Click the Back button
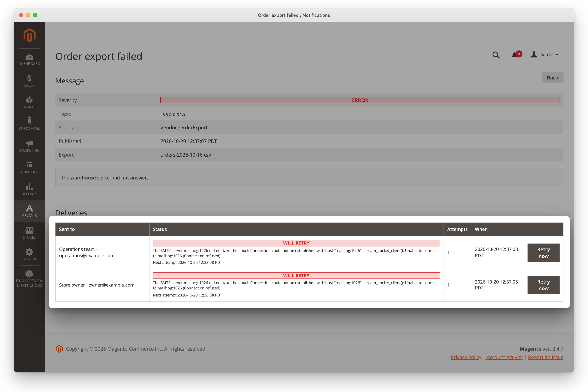This screenshot has width=588, height=392. 552,78
